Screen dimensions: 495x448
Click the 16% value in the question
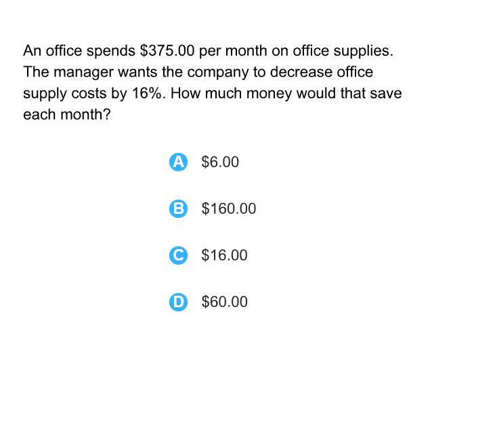146,93
